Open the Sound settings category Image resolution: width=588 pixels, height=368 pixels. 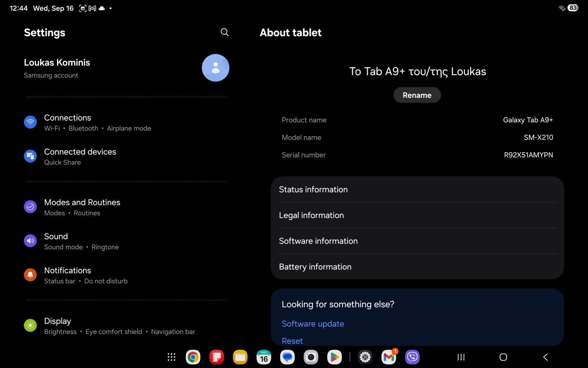pos(126,241)
